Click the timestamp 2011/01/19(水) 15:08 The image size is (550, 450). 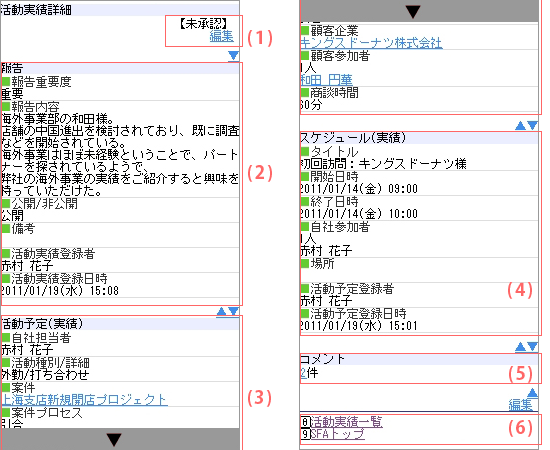(x=60, y=291)
